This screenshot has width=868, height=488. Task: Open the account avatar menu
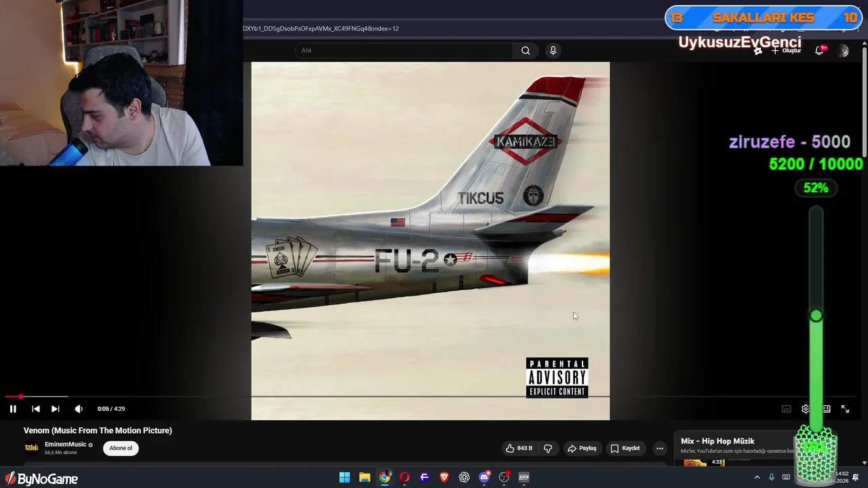pos(844,51)
